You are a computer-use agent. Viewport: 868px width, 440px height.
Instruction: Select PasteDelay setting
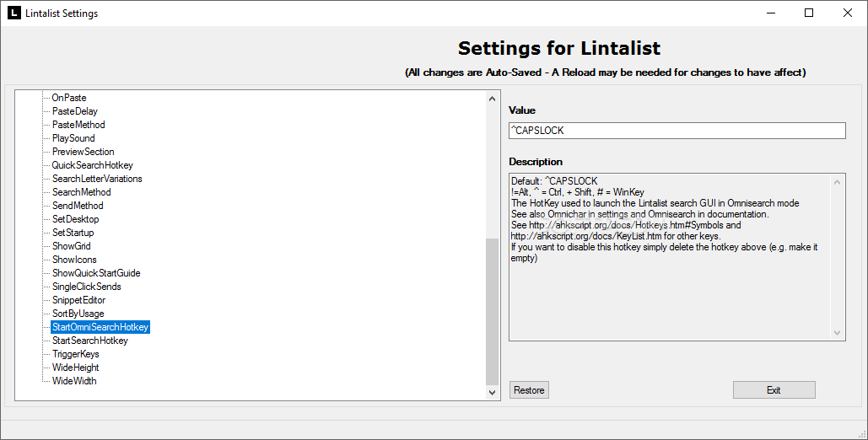tap(75, 111)
